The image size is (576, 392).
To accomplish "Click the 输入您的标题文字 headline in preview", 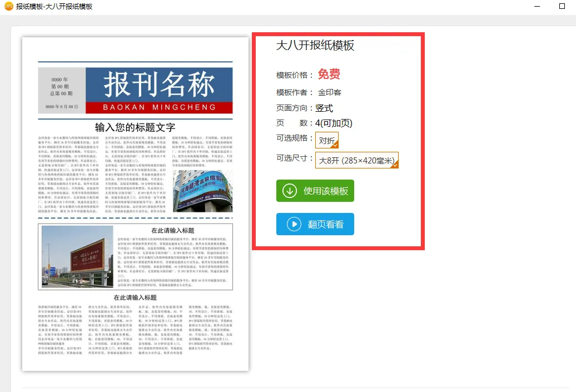I will click(x=135, y=127).
